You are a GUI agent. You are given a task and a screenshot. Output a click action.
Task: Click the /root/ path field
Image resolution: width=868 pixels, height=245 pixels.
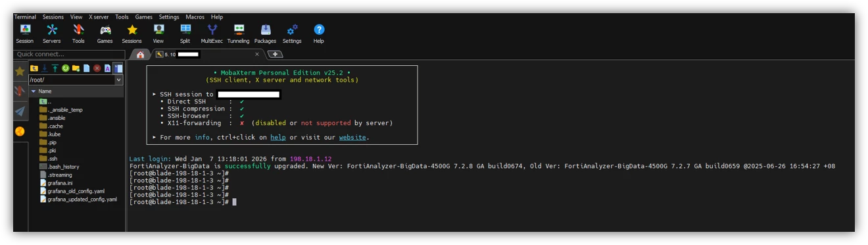pyautogui.click(x=72, y=80)
